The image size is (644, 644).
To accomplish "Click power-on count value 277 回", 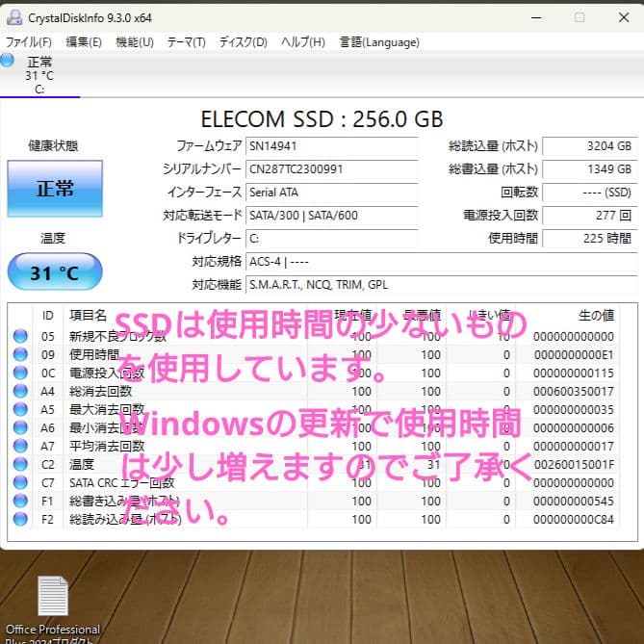I will (x=590, y=216).
